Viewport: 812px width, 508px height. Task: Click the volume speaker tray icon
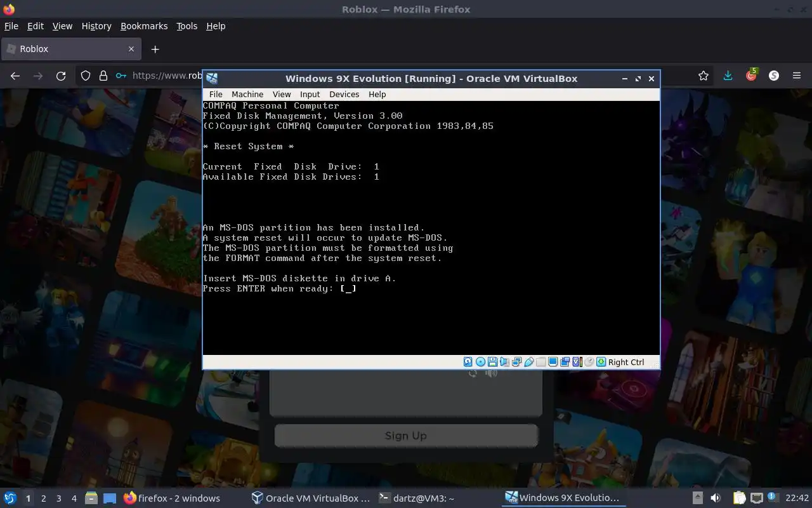(x=716, y=498)
